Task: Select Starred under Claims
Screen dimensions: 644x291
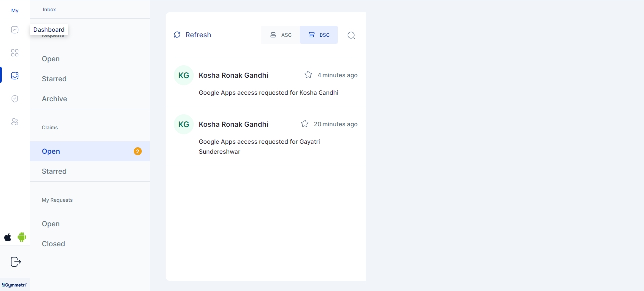Action: [54, 171]
